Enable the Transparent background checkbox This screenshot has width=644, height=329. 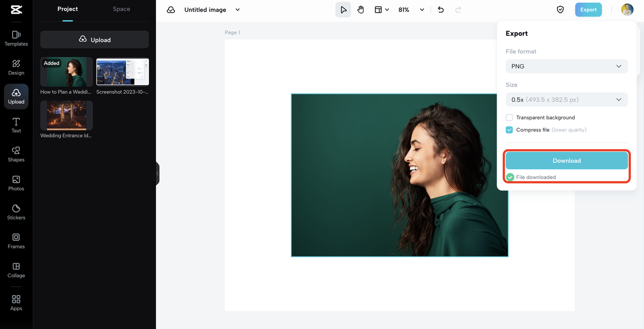click(509, 117)
